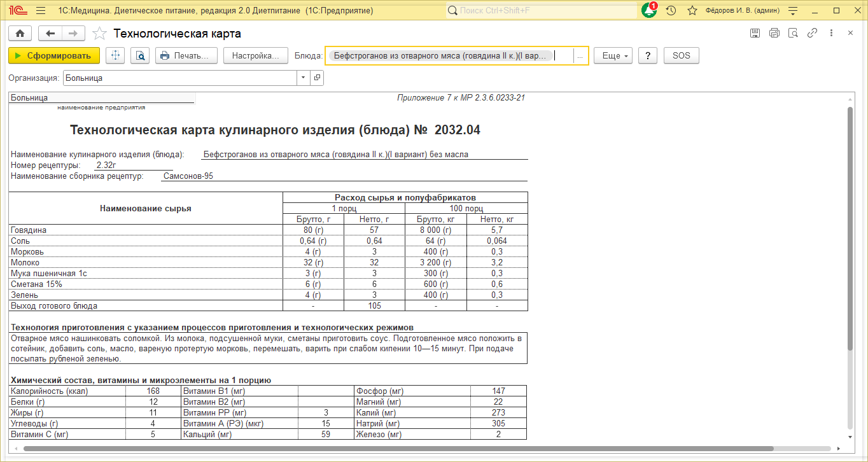Select the Мука пшеничная 1с cell
The width and height of the screenshot is (868, 462).
[146, 273]
